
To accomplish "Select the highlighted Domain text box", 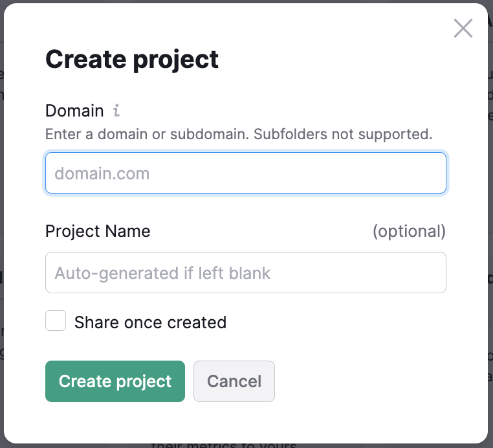I will click(246, 174).
